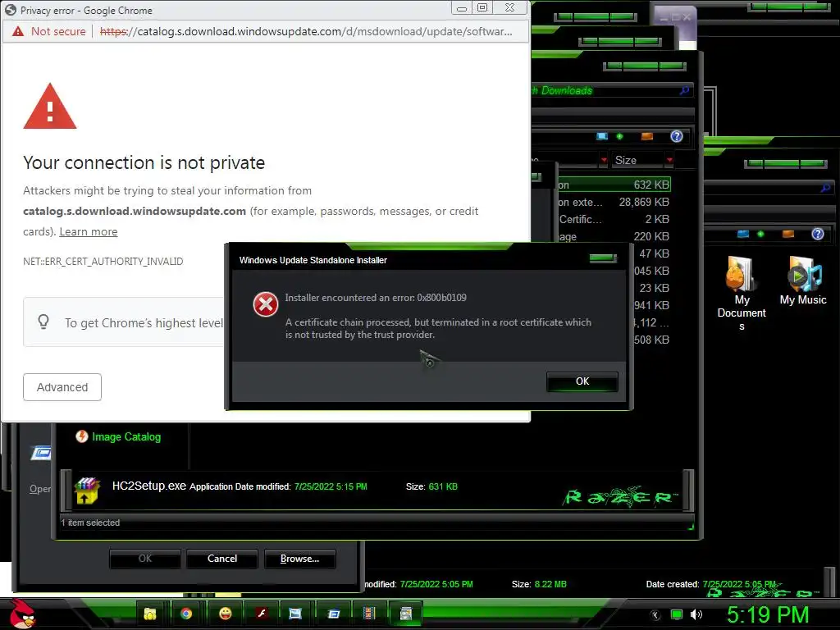Viewport: 840px width, 630px height.
Task: Click the green view options dot in the Documents window toolbar
Action: coord(760,234)
